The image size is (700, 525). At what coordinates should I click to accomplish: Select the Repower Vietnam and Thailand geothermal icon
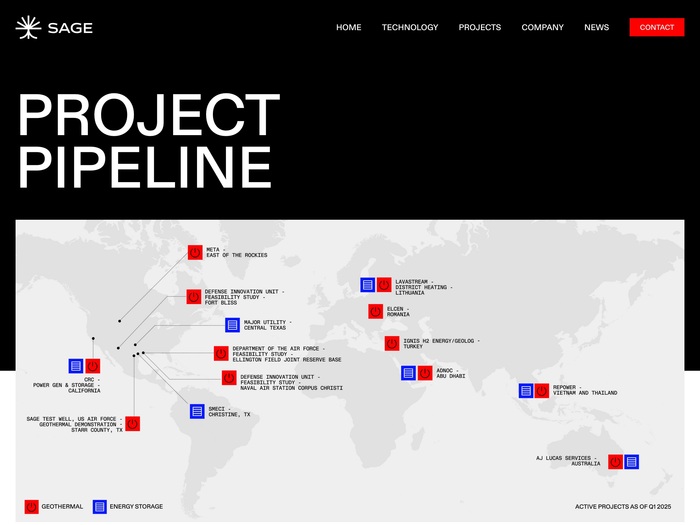(x=542, y=391)
